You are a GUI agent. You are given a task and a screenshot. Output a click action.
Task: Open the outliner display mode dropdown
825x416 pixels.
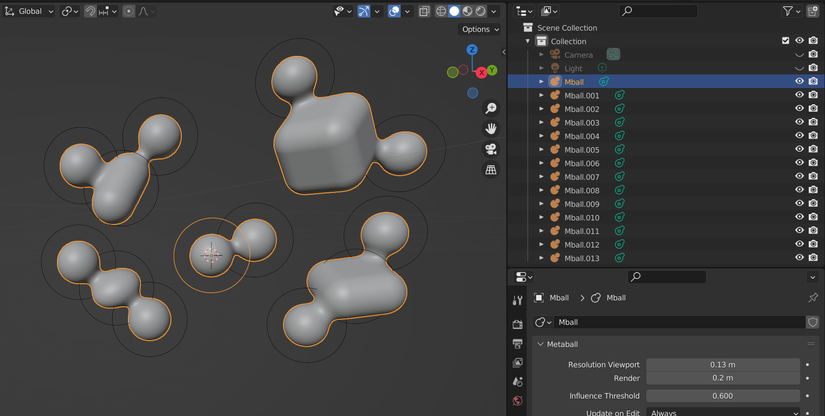tap(549, 11)
